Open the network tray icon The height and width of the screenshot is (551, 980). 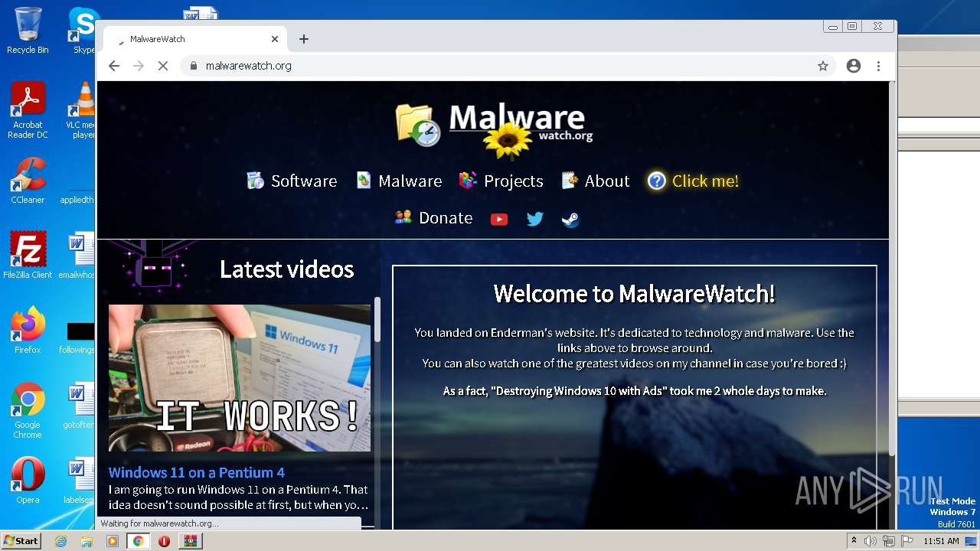pyautogui.click(x=889, y=541)
